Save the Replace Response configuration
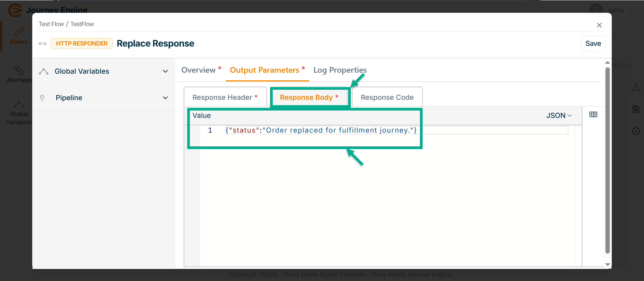This screenshot has width=644, height=281. pyautogui.click(x=593, y=44)
